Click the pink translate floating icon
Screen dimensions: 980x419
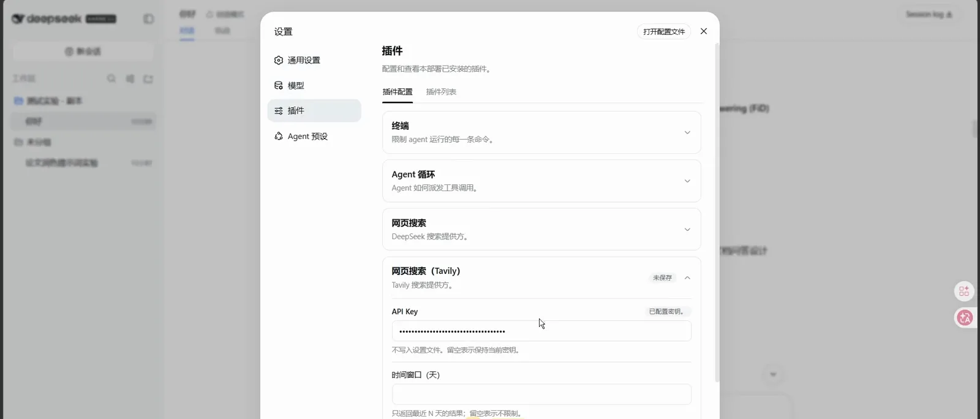(x=965, y=317)
